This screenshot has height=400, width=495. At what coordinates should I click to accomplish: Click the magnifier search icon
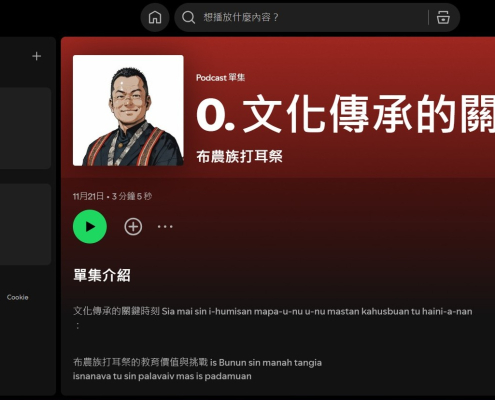pyautogui.click(x=188, y=17)
